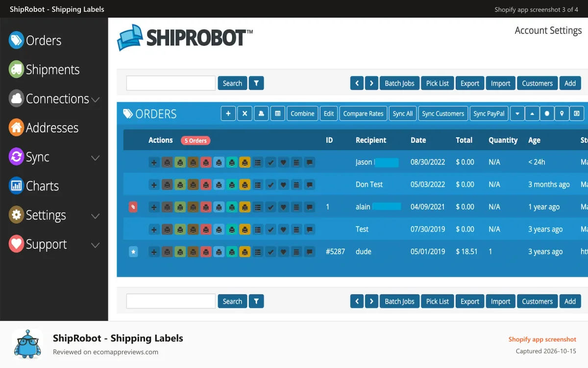Click the caret-up button in ORDERS toolbar
This screenshot has width=588, height=368.
(532, 113)
